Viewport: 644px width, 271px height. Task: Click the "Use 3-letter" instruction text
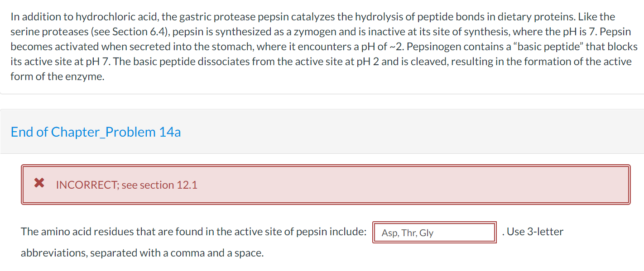click(x=535, y=232)
